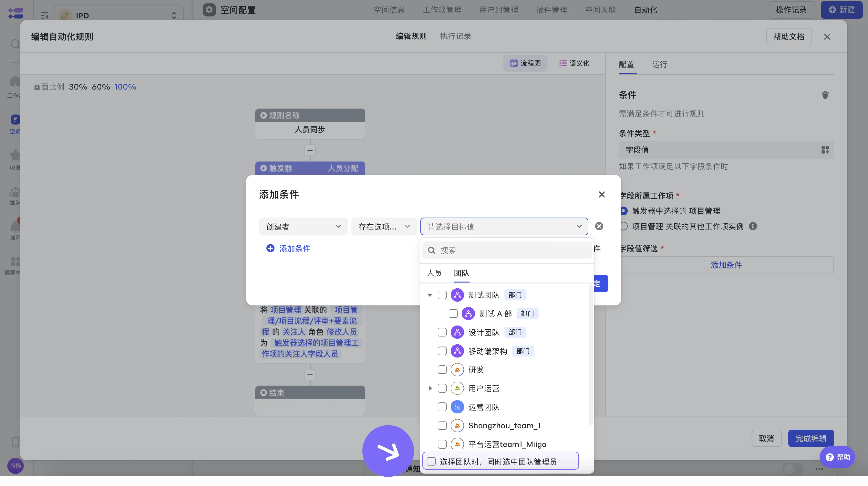The width and height of the screenshot is (868, 486).
Task: Check the 移动端架构 checkbox
Action: (x=442, y=351)
